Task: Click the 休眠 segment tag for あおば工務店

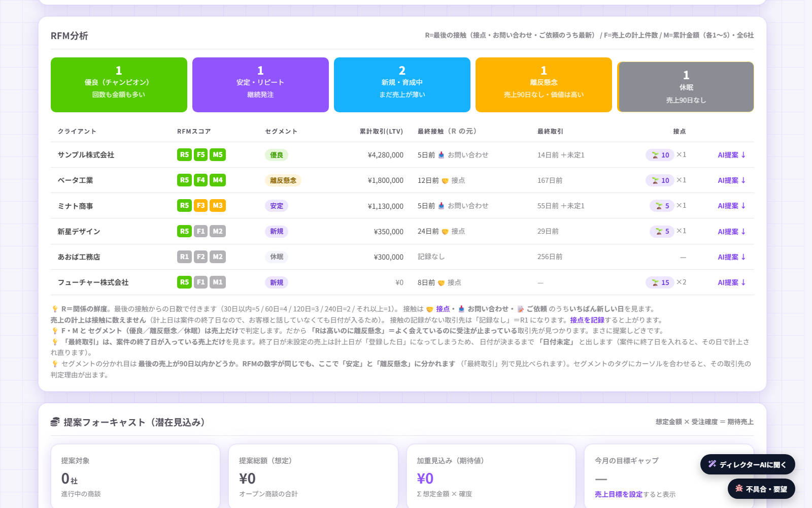Action: [277, 257]
